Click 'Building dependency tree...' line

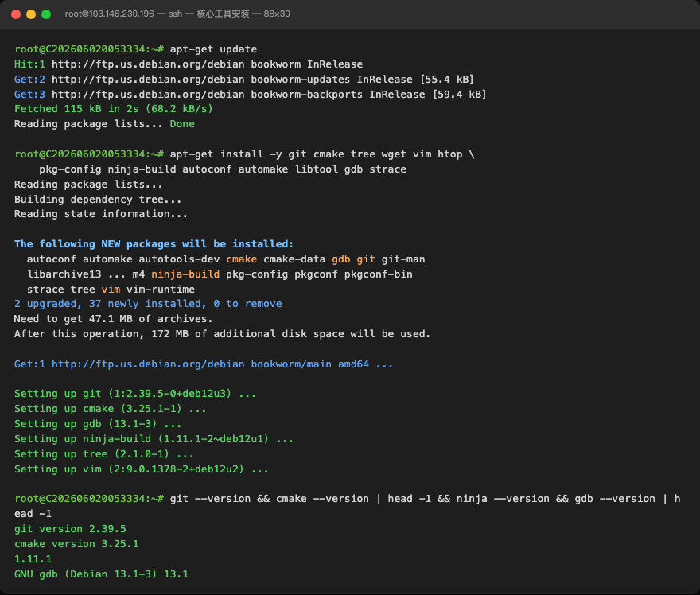(x=98, y=200)
